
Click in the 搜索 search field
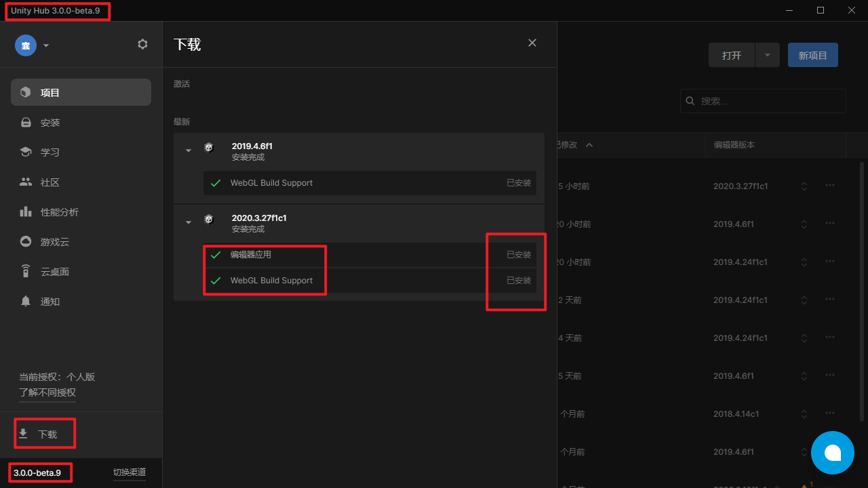point(762,100)
